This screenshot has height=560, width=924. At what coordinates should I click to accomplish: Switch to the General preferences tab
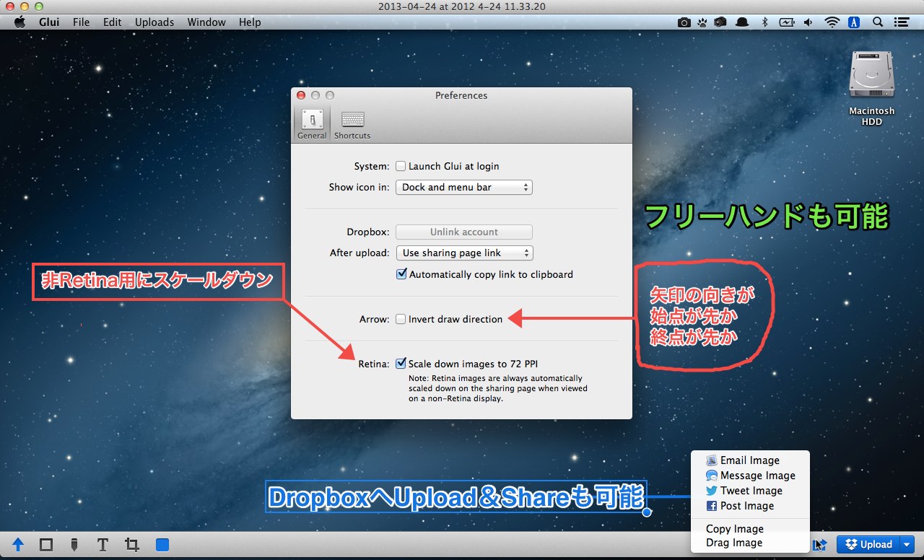(312, 123)
